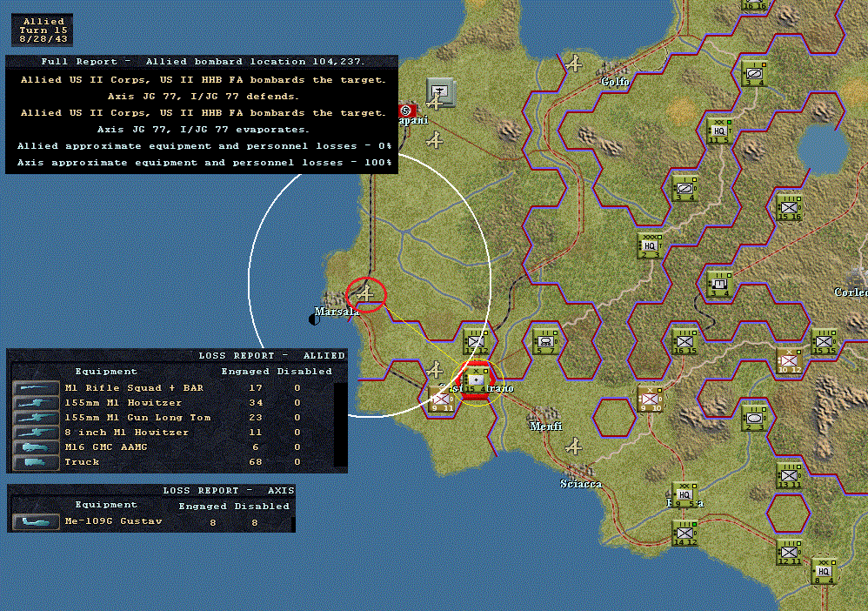Click 'Axis JG 77, I/JG 77 defends.' line

tap(204, 97)
